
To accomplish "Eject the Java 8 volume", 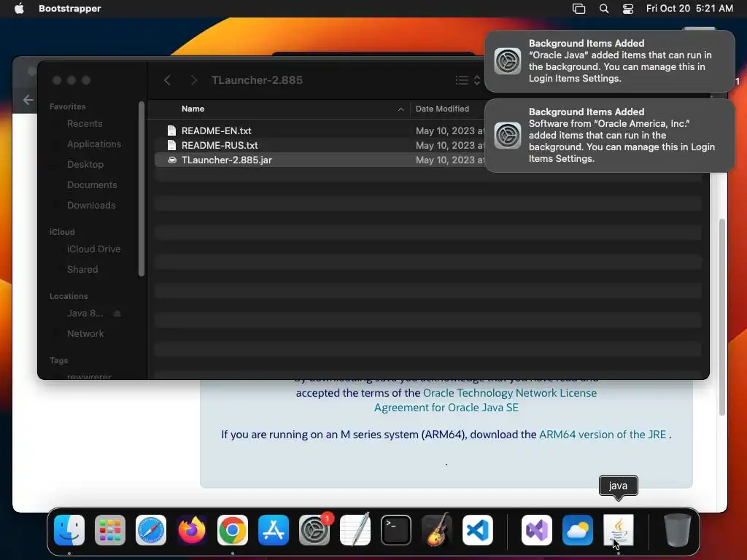I will (117, 314).
